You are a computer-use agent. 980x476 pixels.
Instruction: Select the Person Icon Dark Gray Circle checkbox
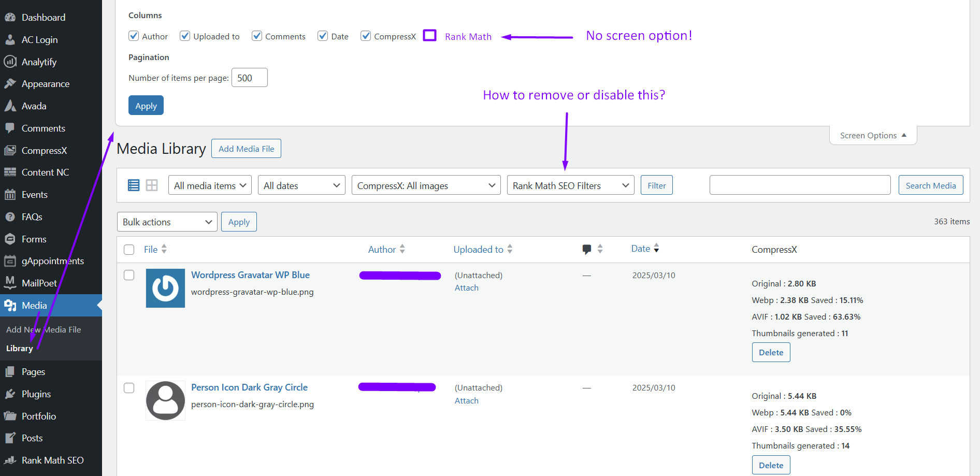click(129, 388)
